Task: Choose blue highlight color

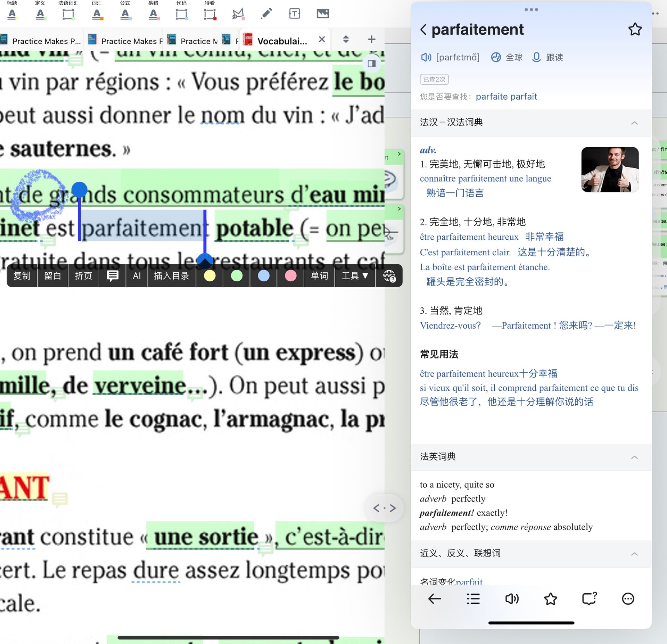Action: [x=264, y=276]
